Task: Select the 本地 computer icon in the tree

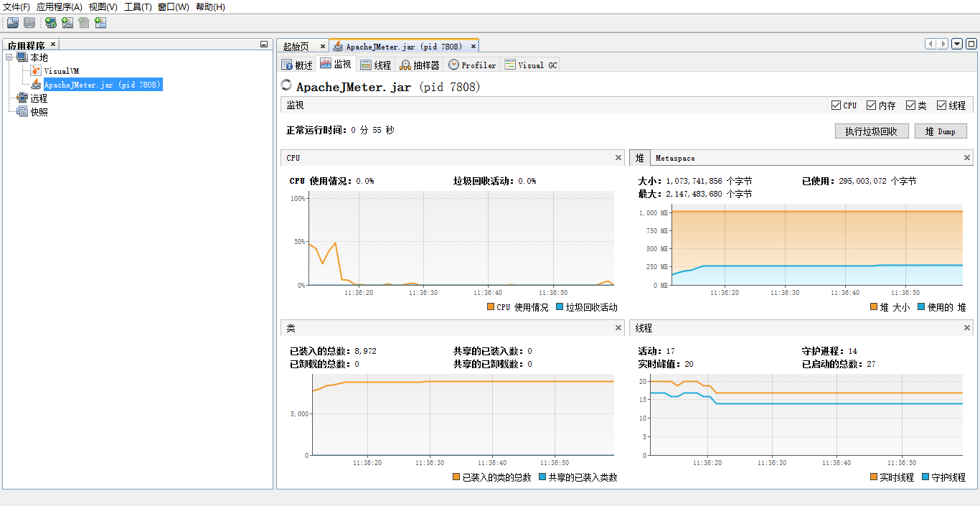Action: click(x=22, y=57)
